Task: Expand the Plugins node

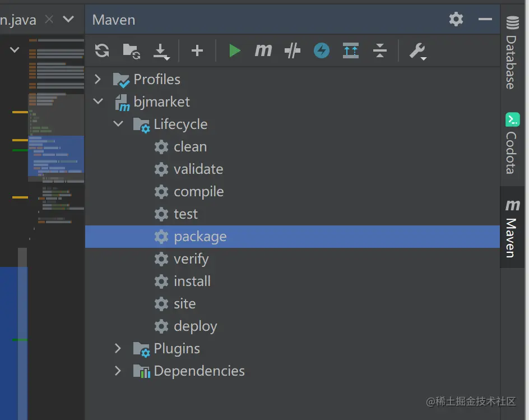Action: coord(118,348)
